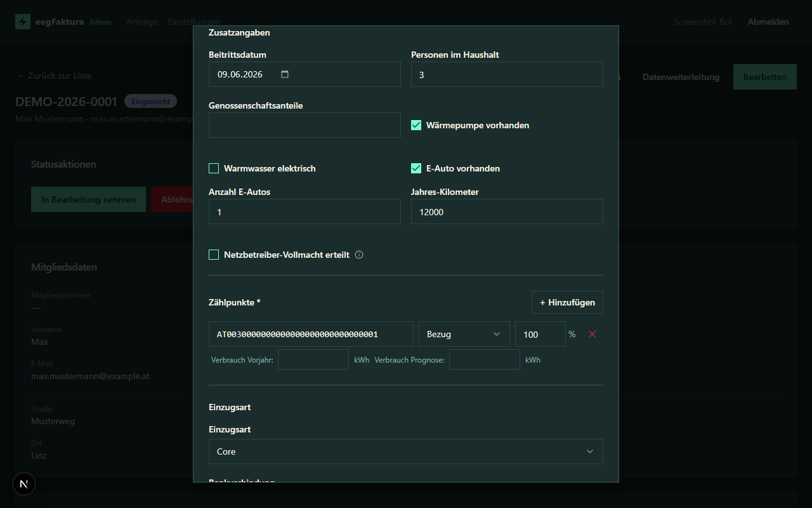This screenshot has width=812, height=508.
Task: Click the Zählpunkt number AT003 field
Action: pyautogui.click(x=311, y=334)
